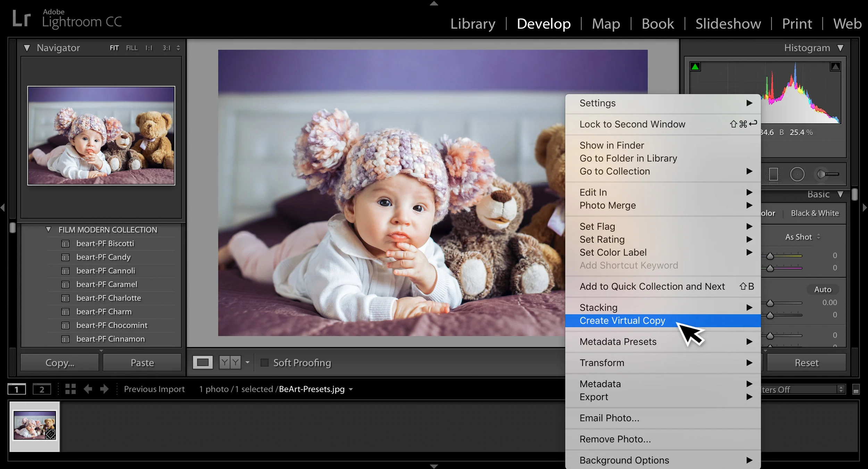Toggle highlight clipping indicator in histogram
This screenshot has height=469, width=868.
tap(835, 67)
